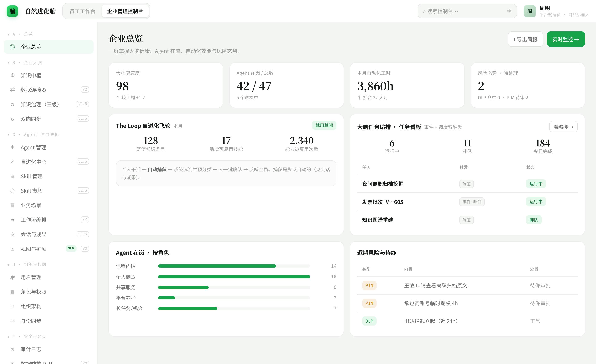Collapse the A · 总览 section
This screenshot has height=364, width=596.
(x=8, y=34)
